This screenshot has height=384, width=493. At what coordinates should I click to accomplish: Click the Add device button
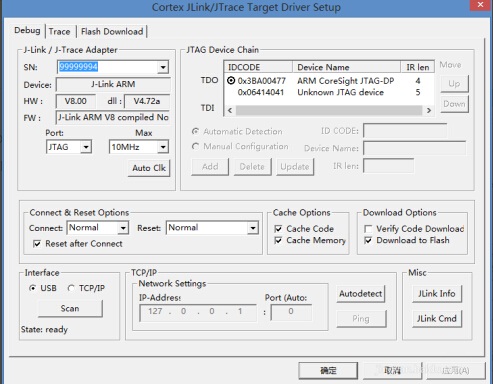click(210, 167)
